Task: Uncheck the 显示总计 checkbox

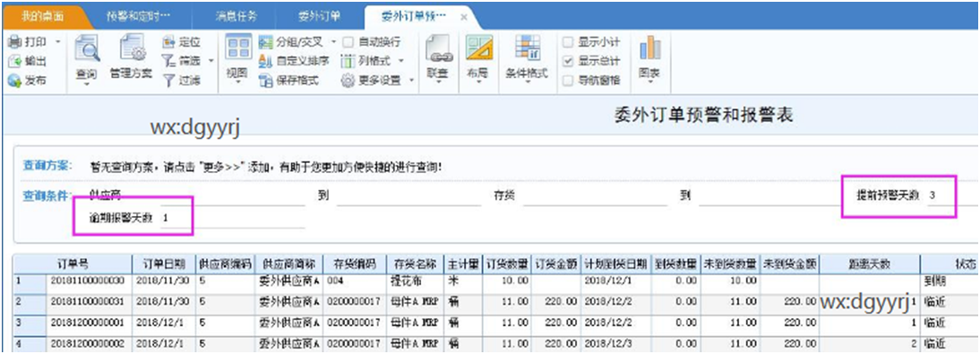Action: [x=568, y=61]
